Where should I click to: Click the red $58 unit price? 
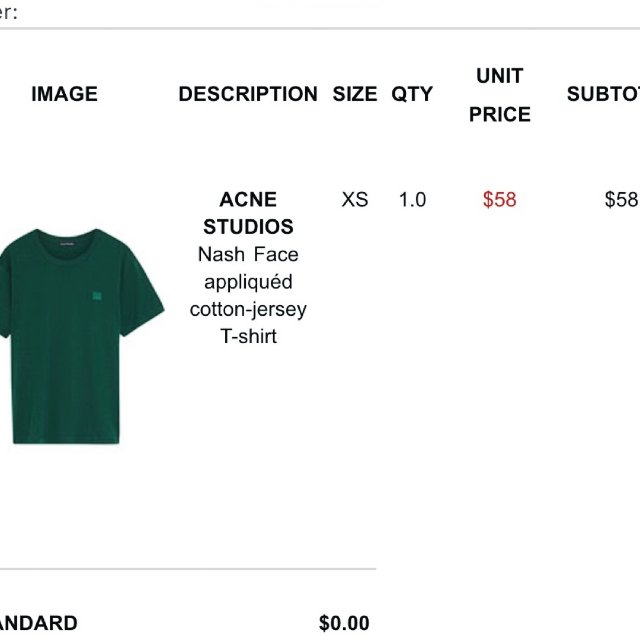pyautogui.click(x=500, y=200)
